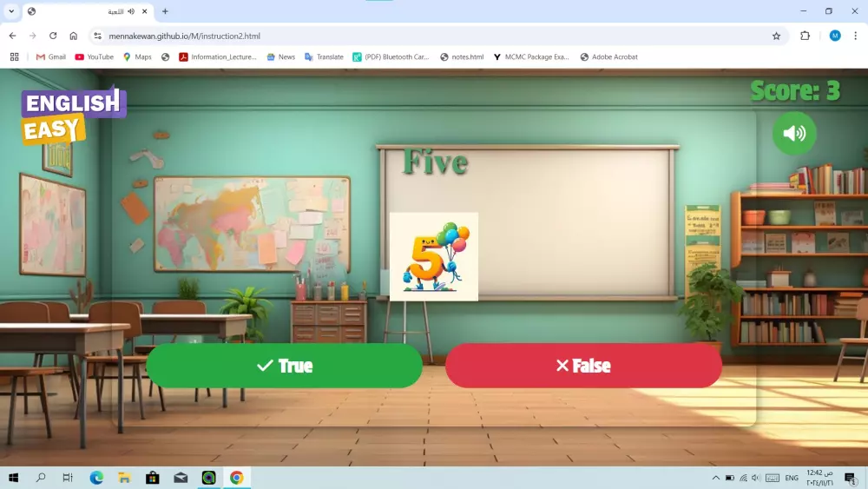Open the Chrome profile avatar M
This screenshot has width=868, height=489.
point(835,36)
